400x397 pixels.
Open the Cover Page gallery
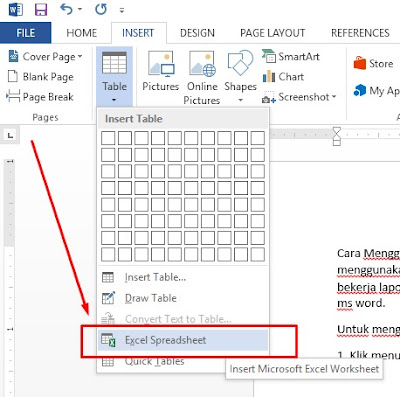click(45, 57)
